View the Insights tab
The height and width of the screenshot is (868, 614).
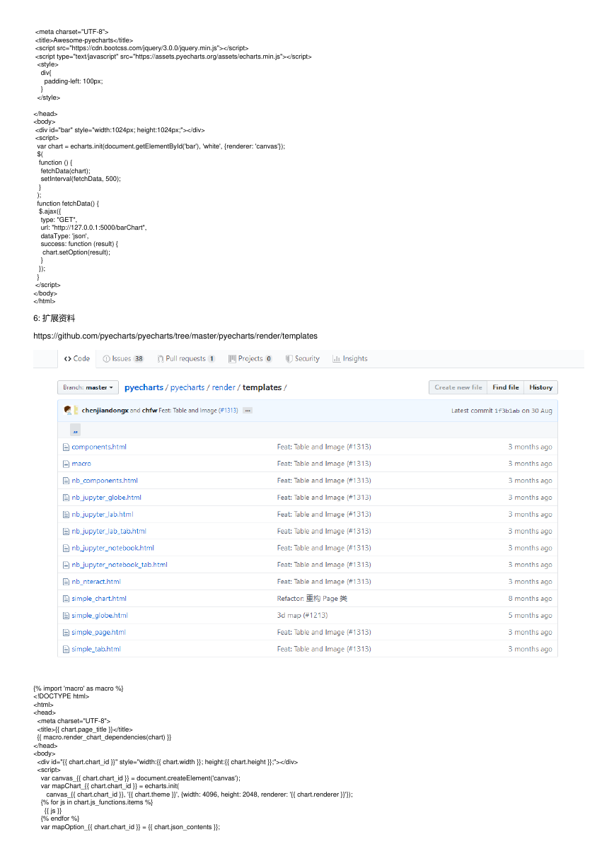point(350,358)
